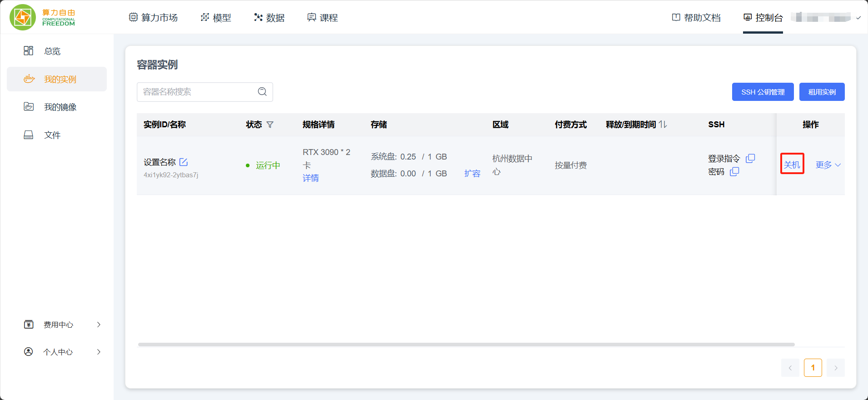868x400 pixels.
Task: Open 课程 from top navigation
Action: point(323,17)
